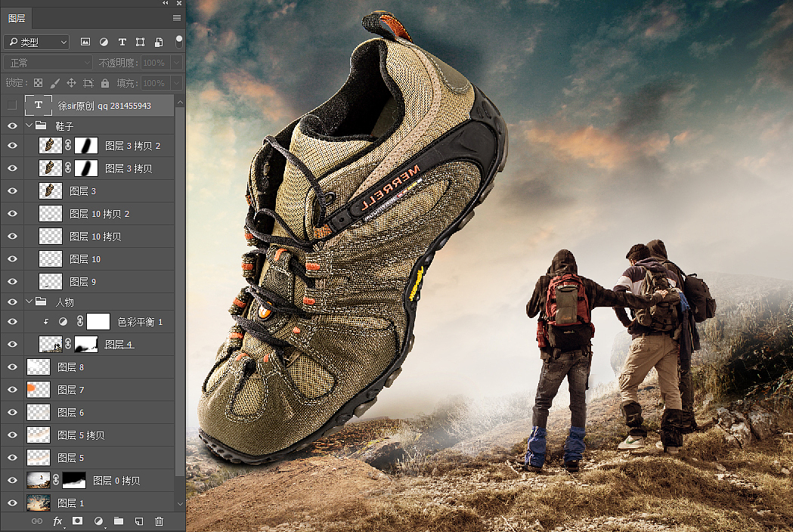
Task: Collapse the 人物 group
Action: [29, 302]
